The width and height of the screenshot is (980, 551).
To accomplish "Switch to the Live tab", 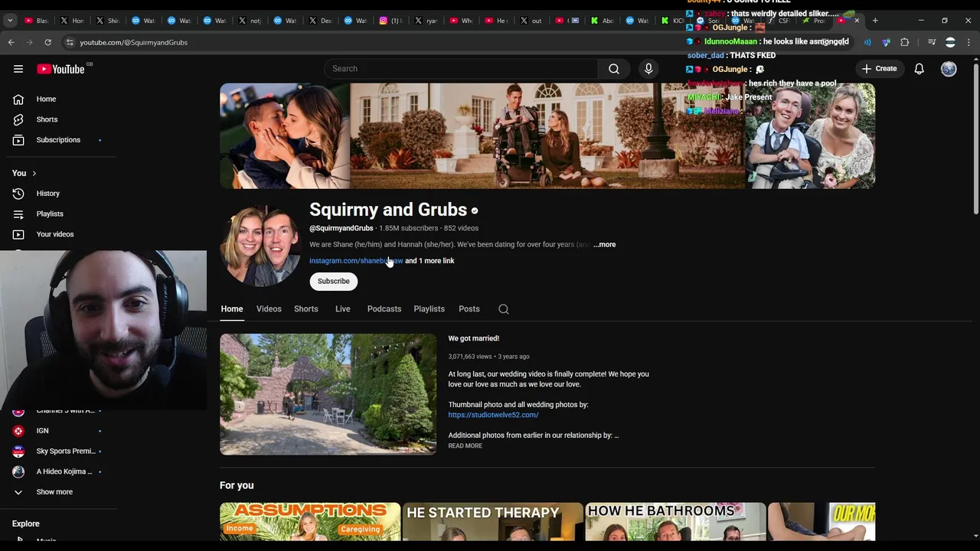I will click(x=342, y=309).
